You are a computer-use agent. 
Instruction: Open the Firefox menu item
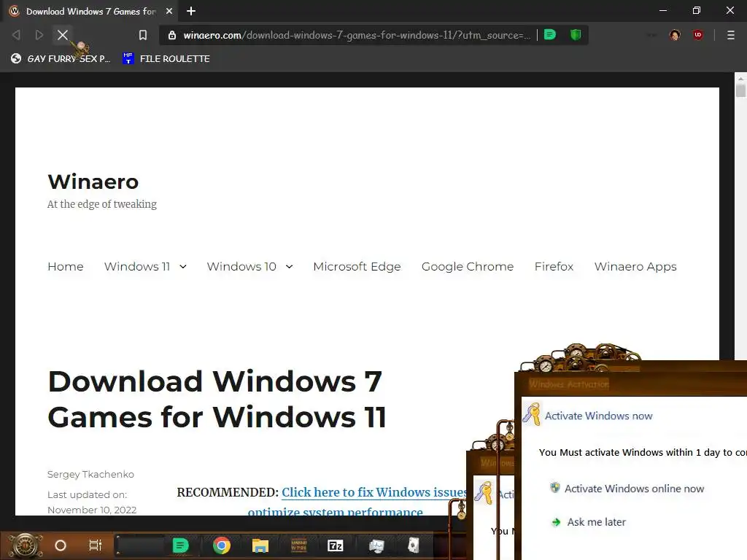pos(554,266)
